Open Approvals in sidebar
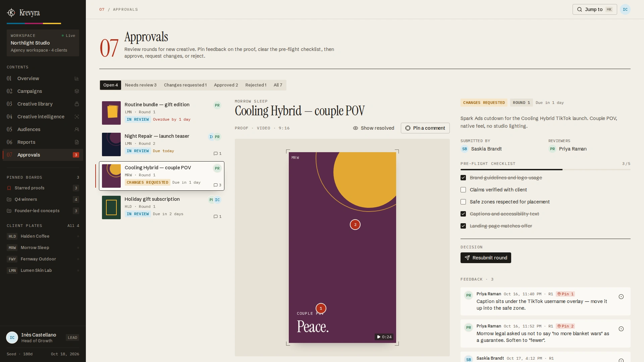644x362 pixels. [x=43, y=155]
